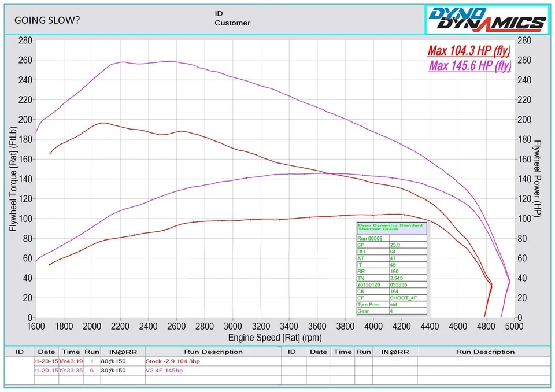Click the GOING SLOW? title text
This screenshot has width=555, height=392.
pos(46,20)
